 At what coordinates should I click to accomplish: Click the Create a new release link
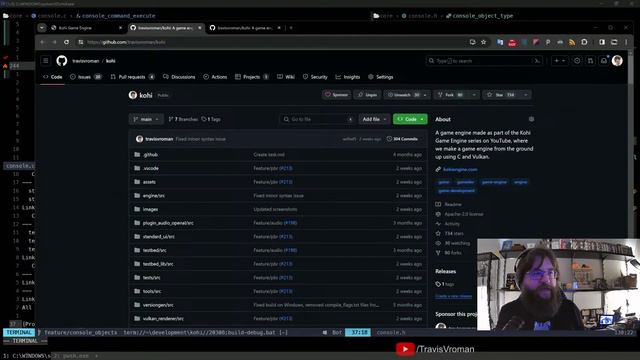pyautogui.click(x=453, y=296)
